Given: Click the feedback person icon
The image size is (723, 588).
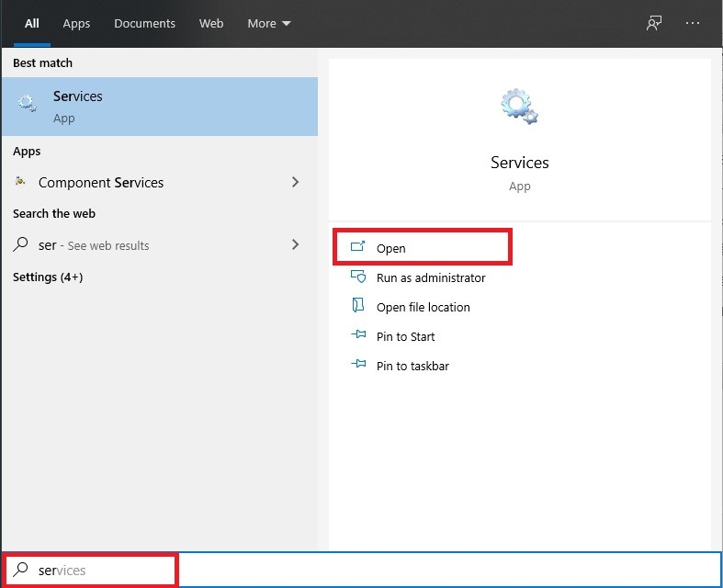Looking at the screenshot, I should 654,23.
